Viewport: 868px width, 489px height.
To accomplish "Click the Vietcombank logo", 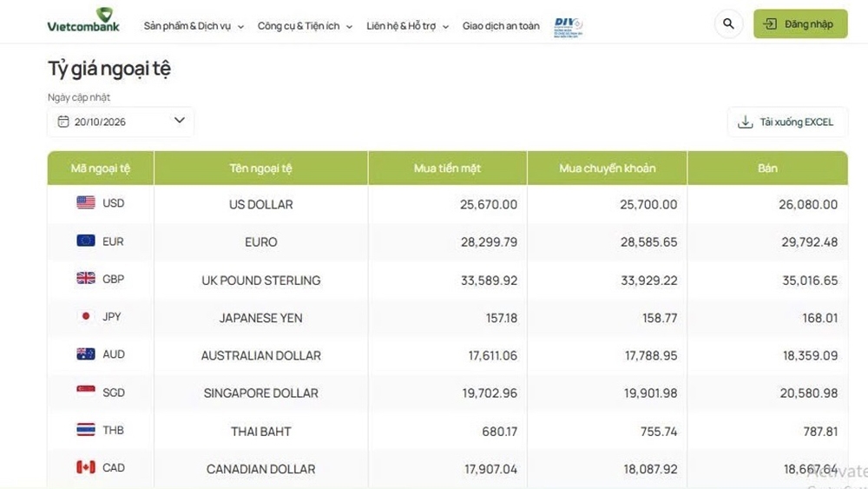I will [x=83, y=21].
